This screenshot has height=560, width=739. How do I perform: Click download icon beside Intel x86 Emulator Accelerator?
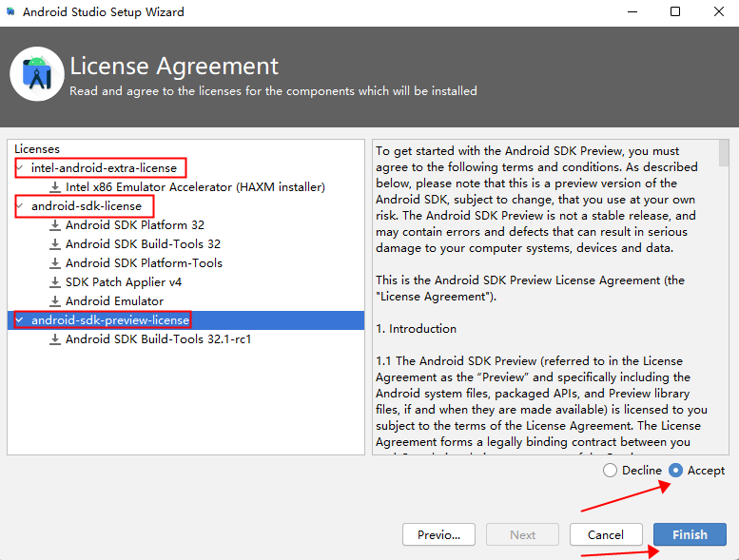[55, 187]
